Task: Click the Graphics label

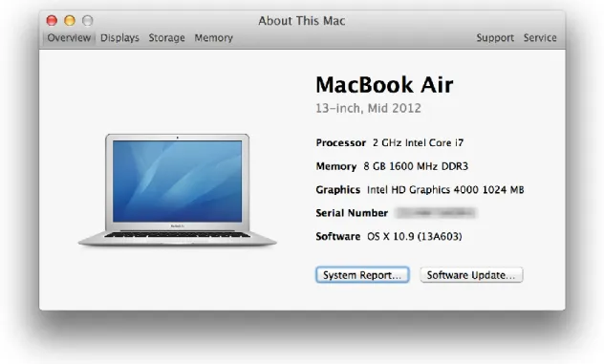Action: pos(337,190)
